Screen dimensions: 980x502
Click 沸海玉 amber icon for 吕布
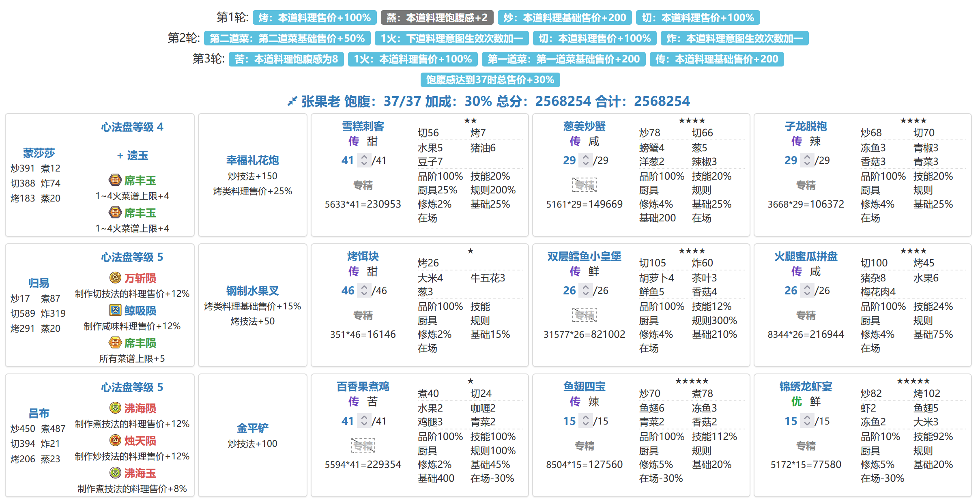[115, 473]
